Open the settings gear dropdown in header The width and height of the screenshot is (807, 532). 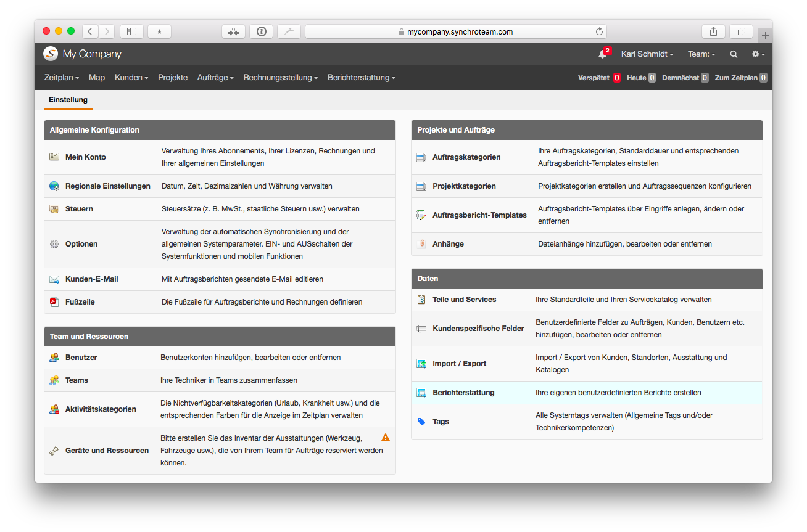tap(758, 54)
